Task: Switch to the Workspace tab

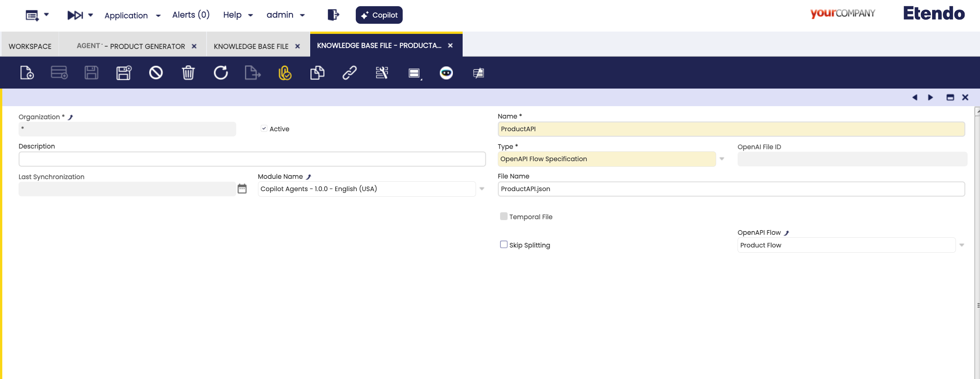Action: (x=30, y=46)
